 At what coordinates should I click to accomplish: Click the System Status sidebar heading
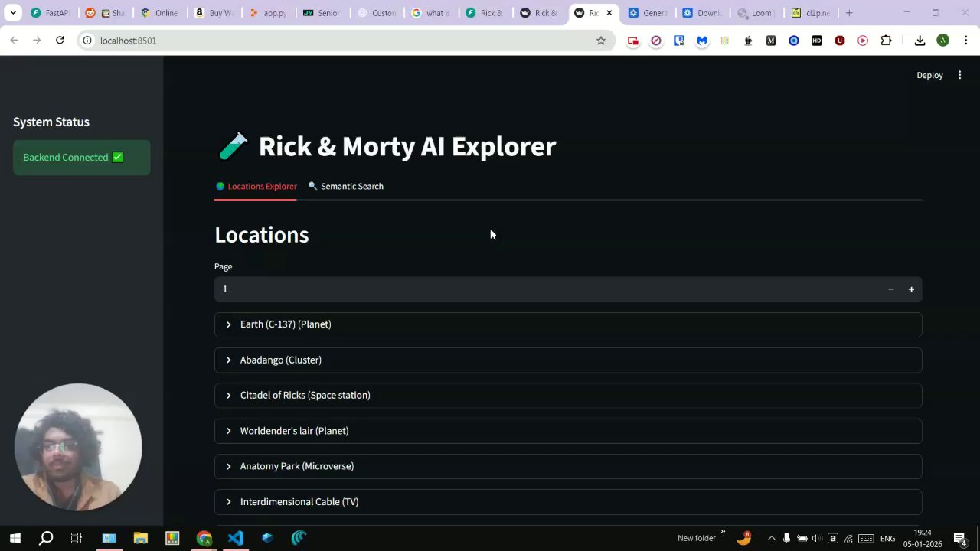coord(51,122)
